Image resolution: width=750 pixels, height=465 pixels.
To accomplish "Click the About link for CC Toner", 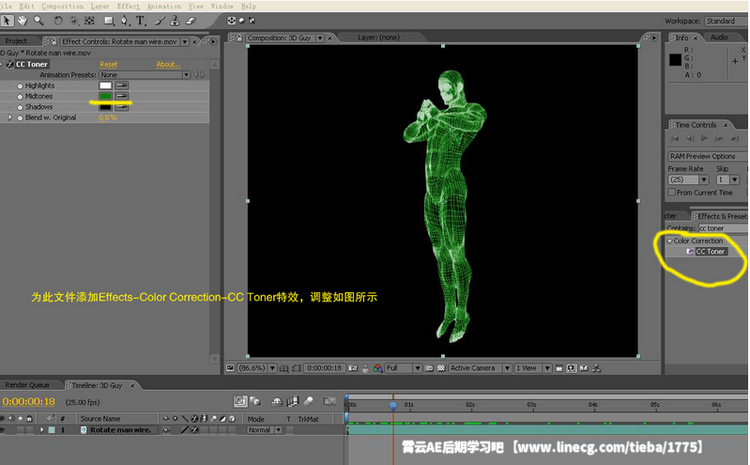I will click(168, 65).
